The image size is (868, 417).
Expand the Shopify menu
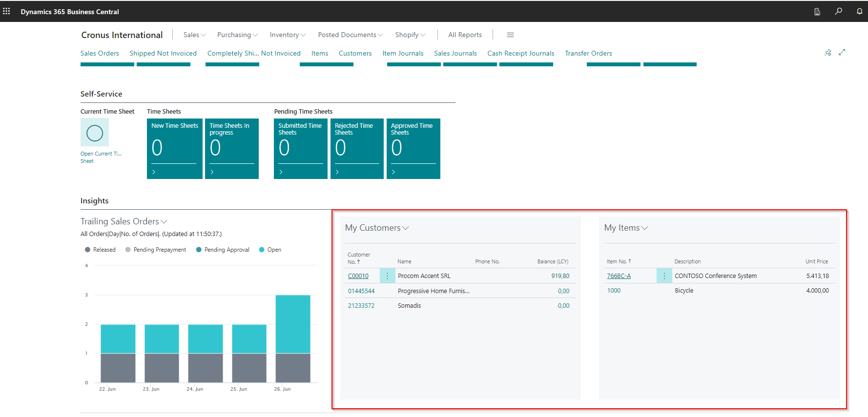point(410,35)
